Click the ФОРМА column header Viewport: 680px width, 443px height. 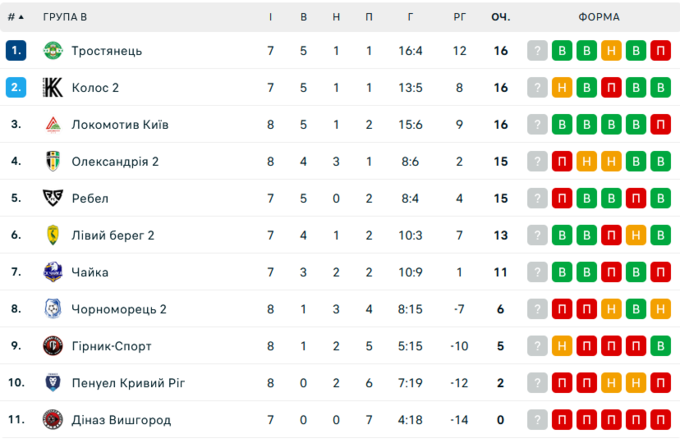pos(598,17)
